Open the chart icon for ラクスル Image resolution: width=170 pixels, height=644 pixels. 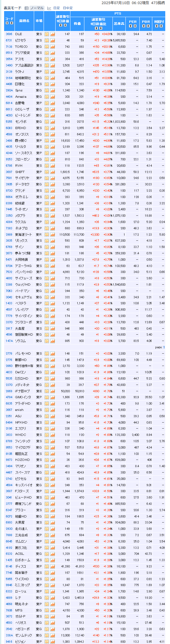(52, 222)
